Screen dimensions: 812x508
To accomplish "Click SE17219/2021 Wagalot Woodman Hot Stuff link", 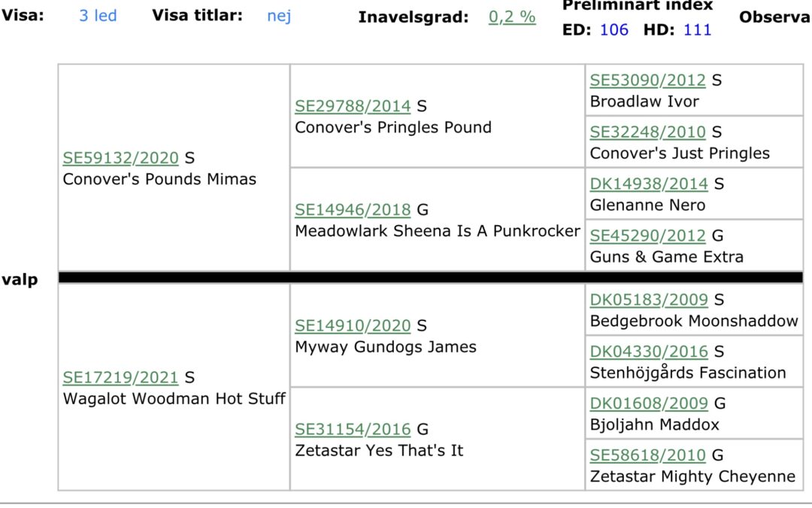I will click(120, 377).
